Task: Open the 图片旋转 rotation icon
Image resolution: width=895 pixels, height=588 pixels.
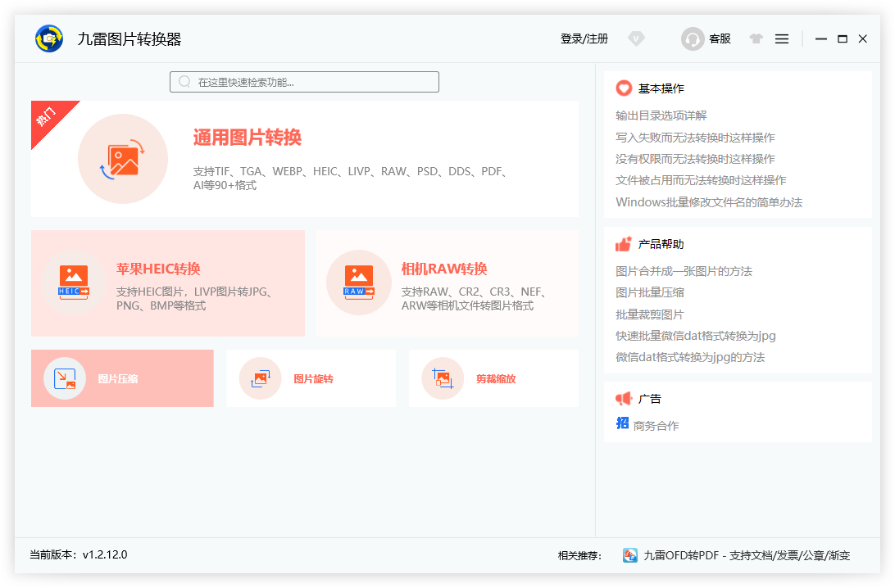Action: click(260, 378)
